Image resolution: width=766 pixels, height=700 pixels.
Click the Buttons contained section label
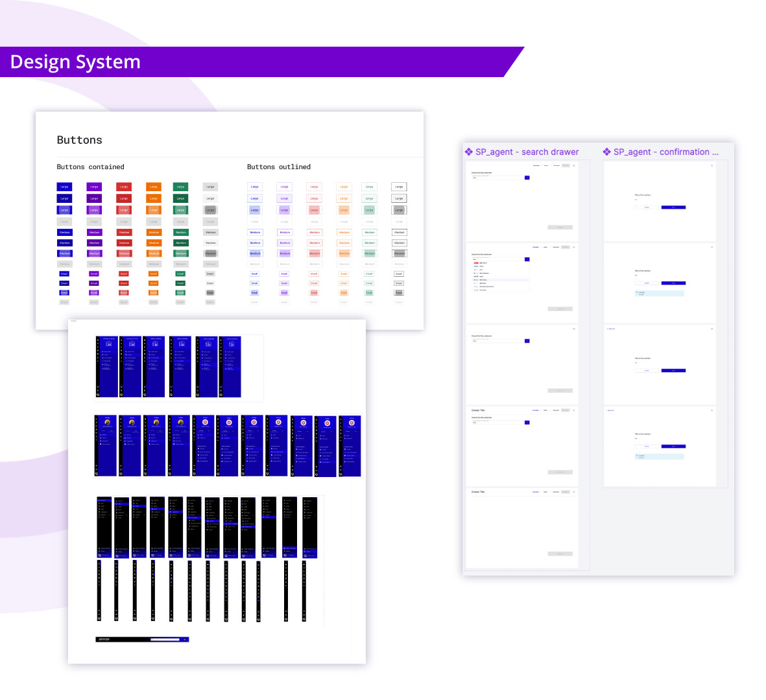(90, 167)
